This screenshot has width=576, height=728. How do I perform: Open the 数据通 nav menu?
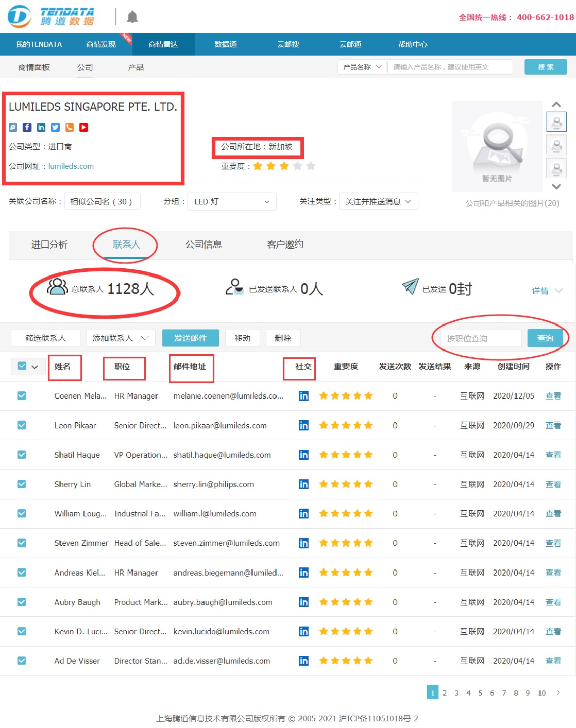226,44
